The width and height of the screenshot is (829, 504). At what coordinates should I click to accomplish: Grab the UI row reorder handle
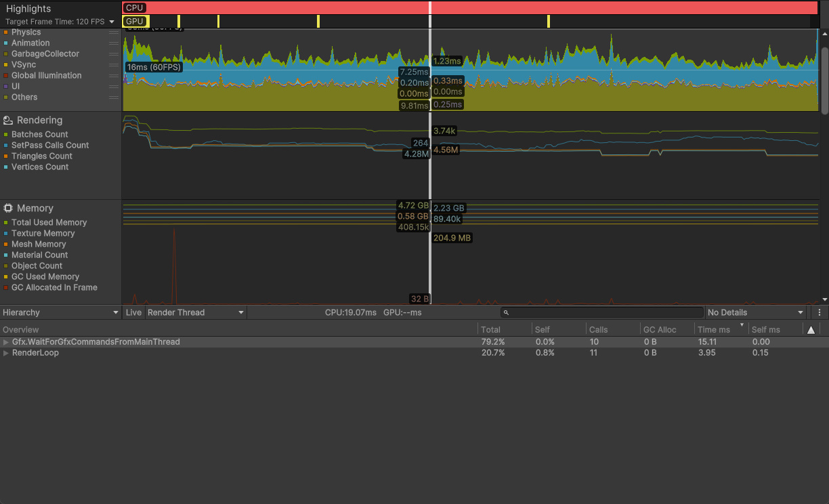click(114, 87)
